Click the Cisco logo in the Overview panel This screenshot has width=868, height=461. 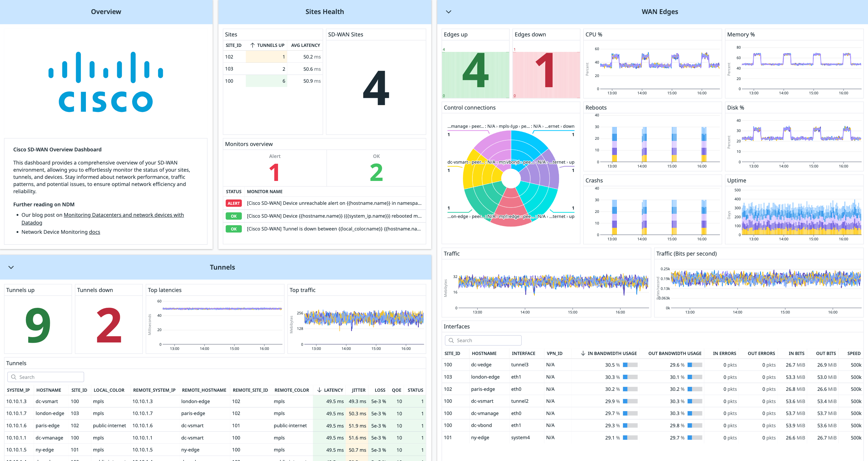(106, 81)
